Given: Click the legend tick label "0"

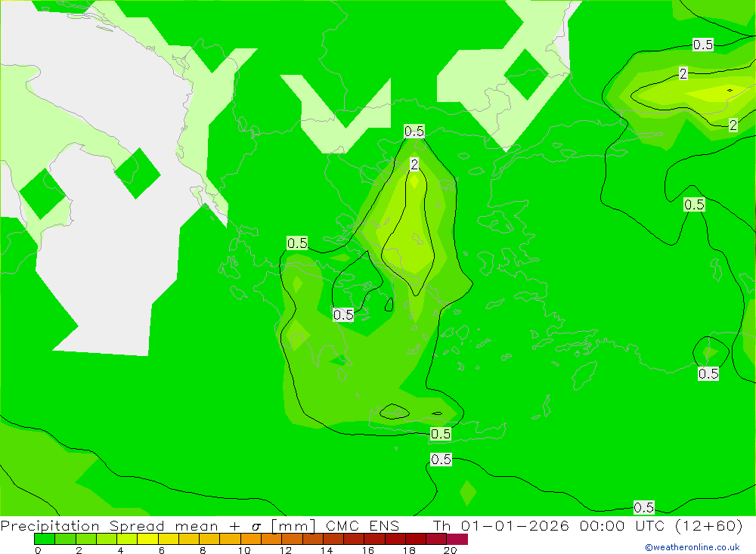Looking at the screenshot, I should (38, 550).
